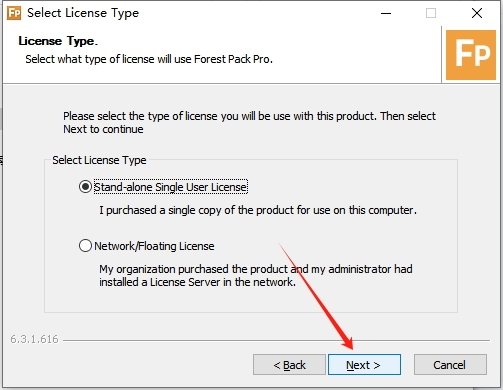Click the 'Network/Floating License' label text
Screen dimensions: 503x390
154,246
